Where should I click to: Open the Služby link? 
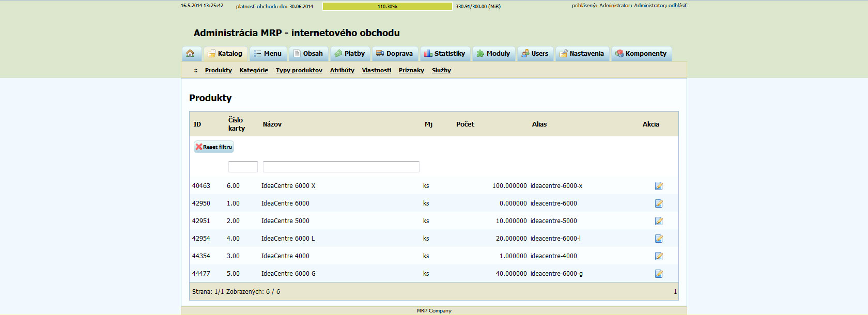(441, 70)
